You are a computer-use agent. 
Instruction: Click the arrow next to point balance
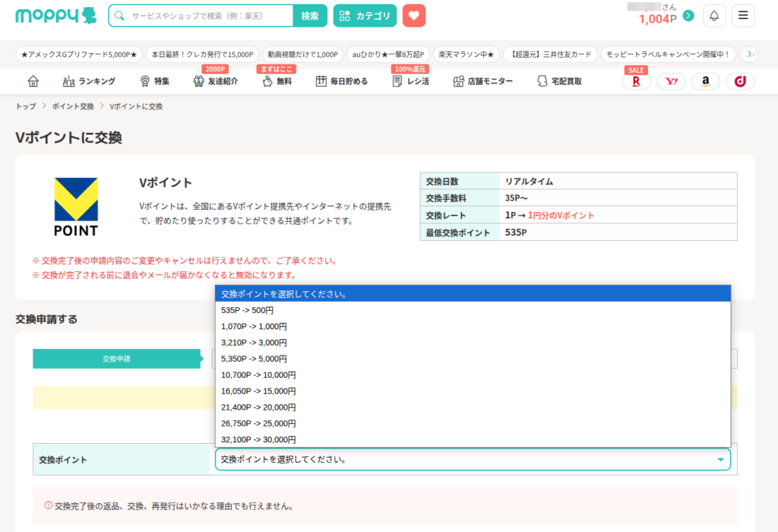[688, 16]
